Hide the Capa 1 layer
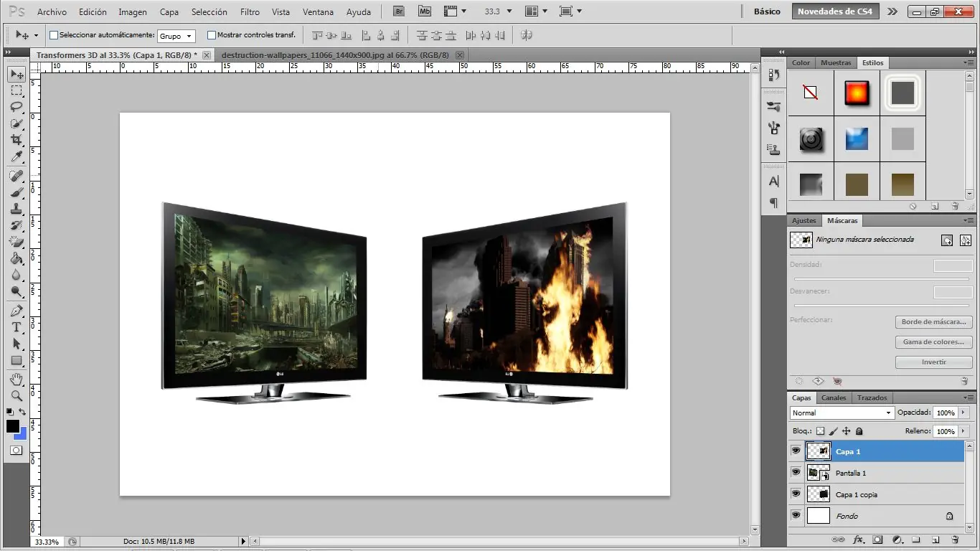The image size is (980, 551). pos(796,451)
